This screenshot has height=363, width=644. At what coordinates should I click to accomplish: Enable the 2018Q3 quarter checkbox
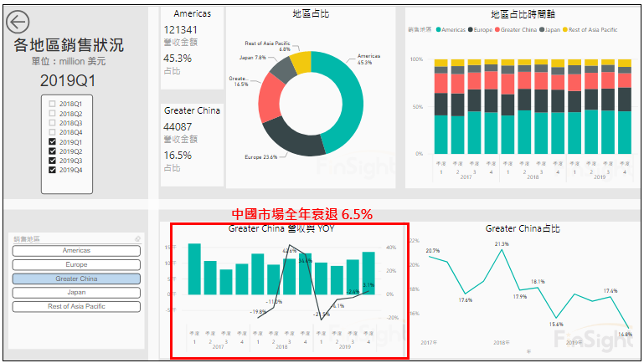[54, 123]
